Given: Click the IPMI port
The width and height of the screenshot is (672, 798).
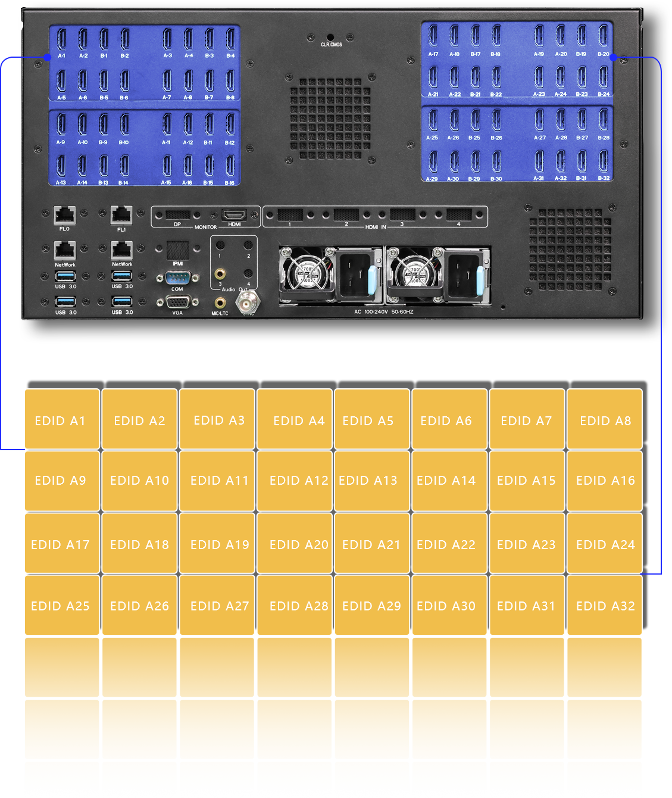Looking at the screenshot, I should coord(177,250).
